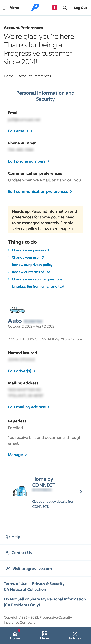91x644 pixels.
Task: Click the search magnifier icon
Action: 65,8
